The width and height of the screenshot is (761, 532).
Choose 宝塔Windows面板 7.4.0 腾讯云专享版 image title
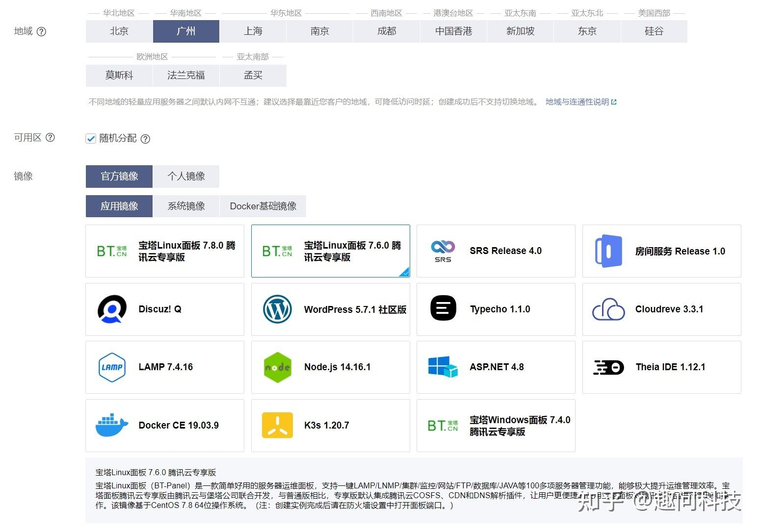(520, 426)
